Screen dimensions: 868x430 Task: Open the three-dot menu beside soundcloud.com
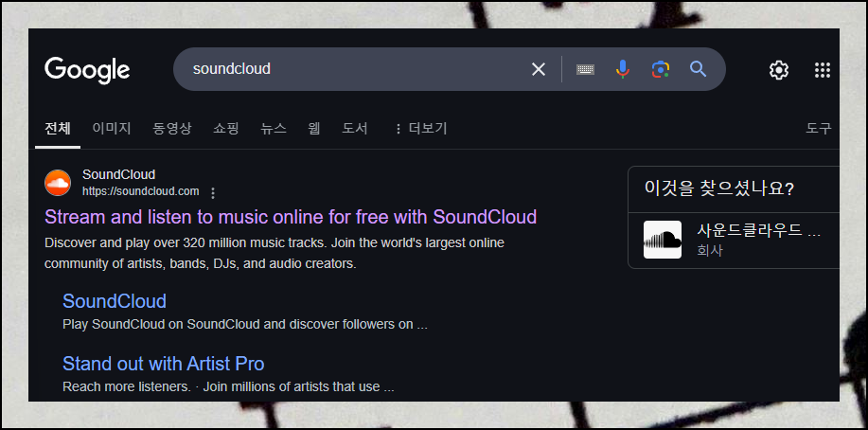[x=213, y=193]
